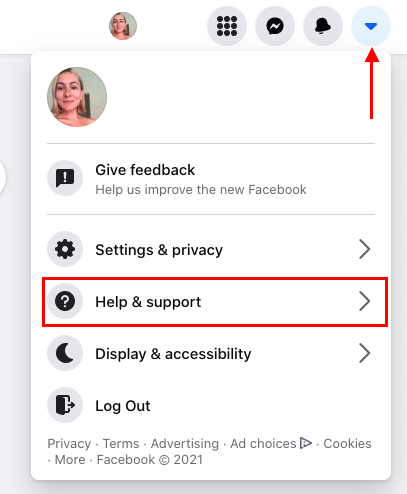Click the Ad choices triangle icon
The height and width of the screenshot is (494, 407).
pyautogui.click(x=306, y=443)
